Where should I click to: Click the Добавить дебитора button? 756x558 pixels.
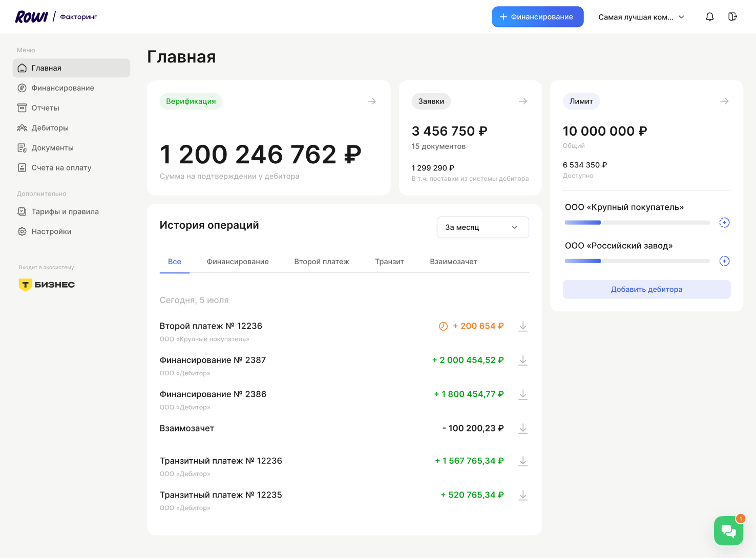click(x=646, y=289)
